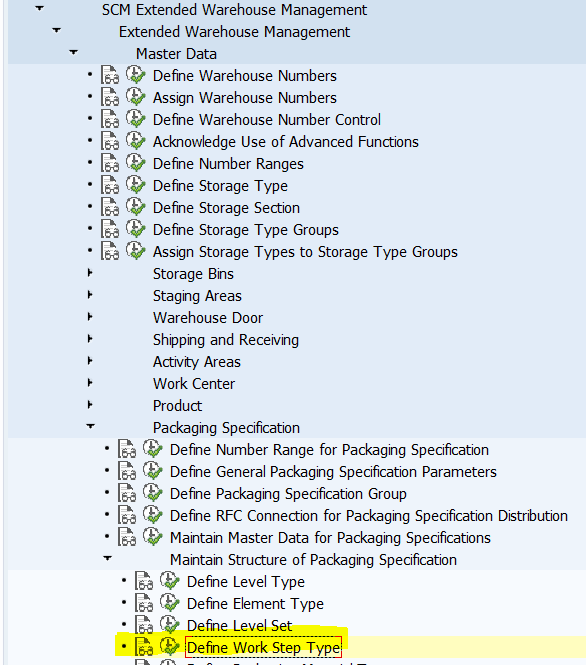Open documentation icon for Define Level Set
Image resolution: width=586 pixels, height=665 pixels.
pyautogui.click(x=144, y=626)
